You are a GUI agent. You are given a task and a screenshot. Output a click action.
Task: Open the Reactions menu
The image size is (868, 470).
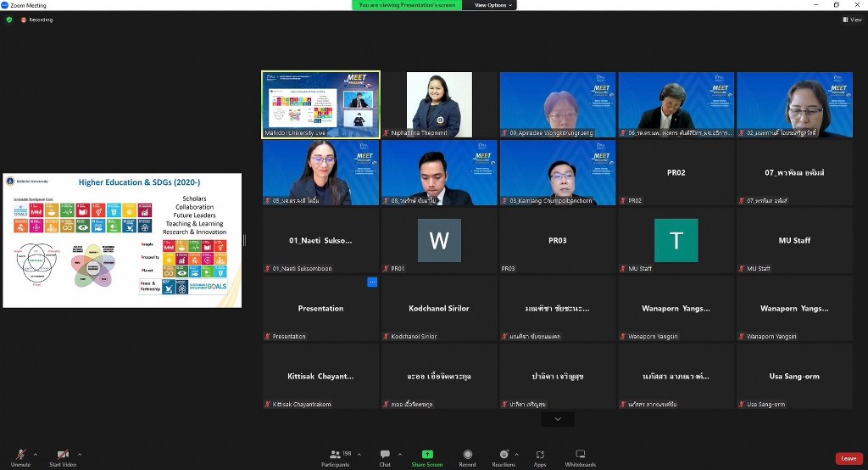pyautogui.click(x=504, y=456)
